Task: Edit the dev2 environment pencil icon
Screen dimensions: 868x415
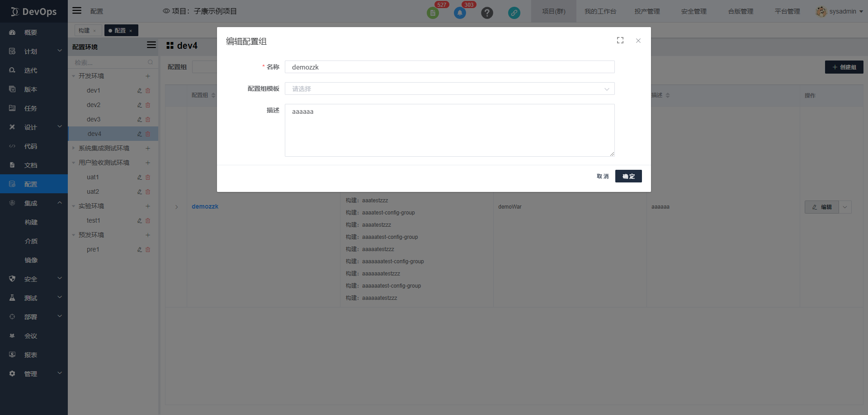Action: click(x=140, y=105)
